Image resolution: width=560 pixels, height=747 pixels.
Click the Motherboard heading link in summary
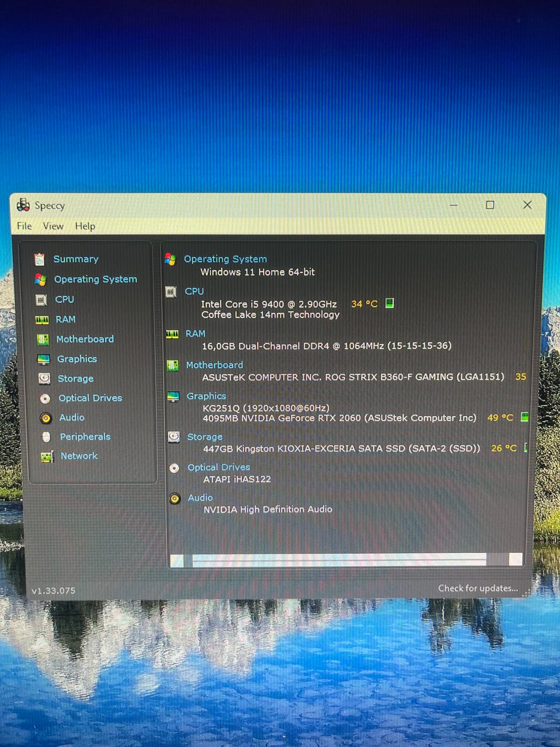[215, 365]
